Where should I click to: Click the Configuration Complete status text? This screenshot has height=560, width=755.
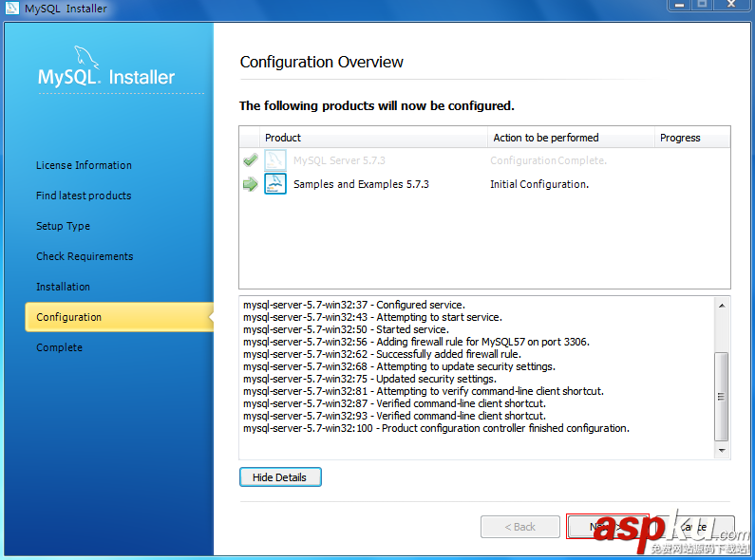click(548, 160)
